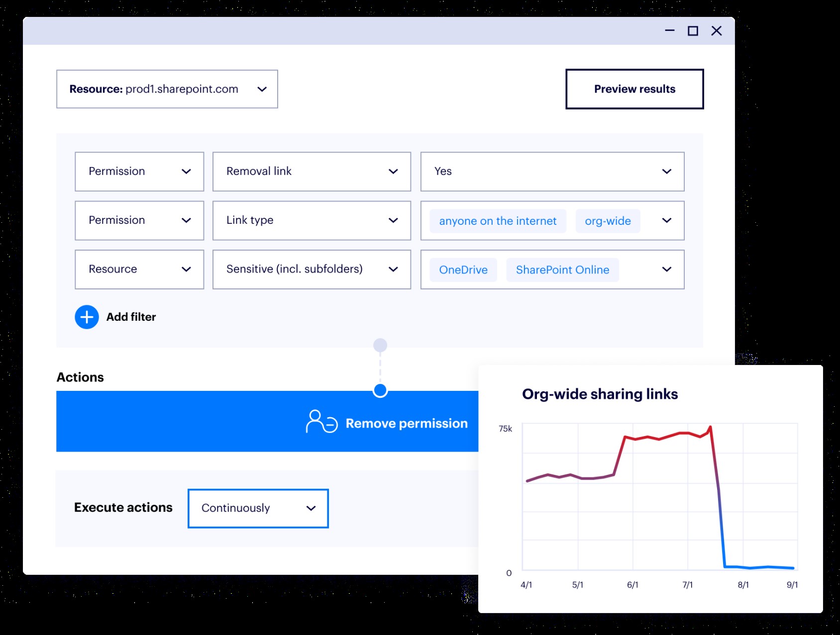Click the blue connector node above actions

coord(380,390)
